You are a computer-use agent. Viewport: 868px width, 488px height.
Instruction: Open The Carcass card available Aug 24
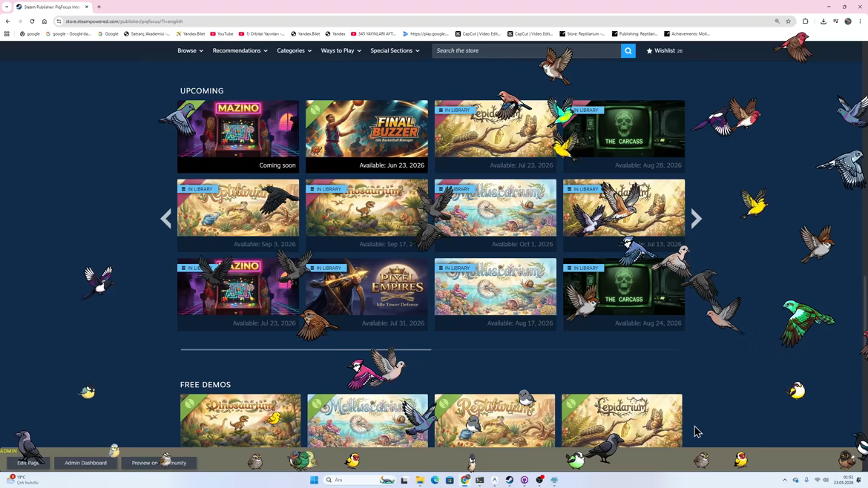(x=624, y=294)
